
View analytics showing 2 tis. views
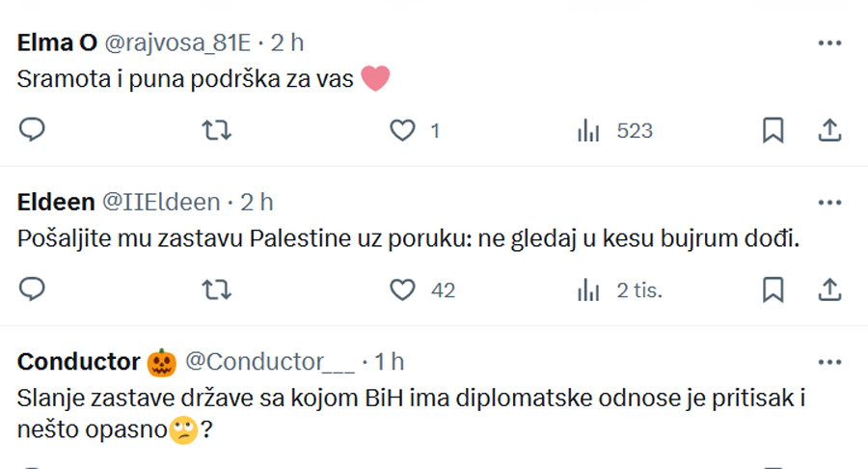619,290
